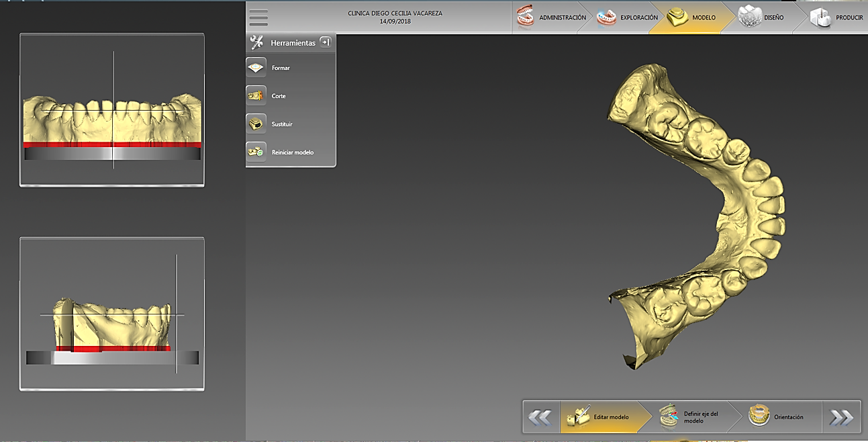Screen dimensions: 868x442
Task: Click the Reiniciar modelo icon
Action: pos(256,152)
